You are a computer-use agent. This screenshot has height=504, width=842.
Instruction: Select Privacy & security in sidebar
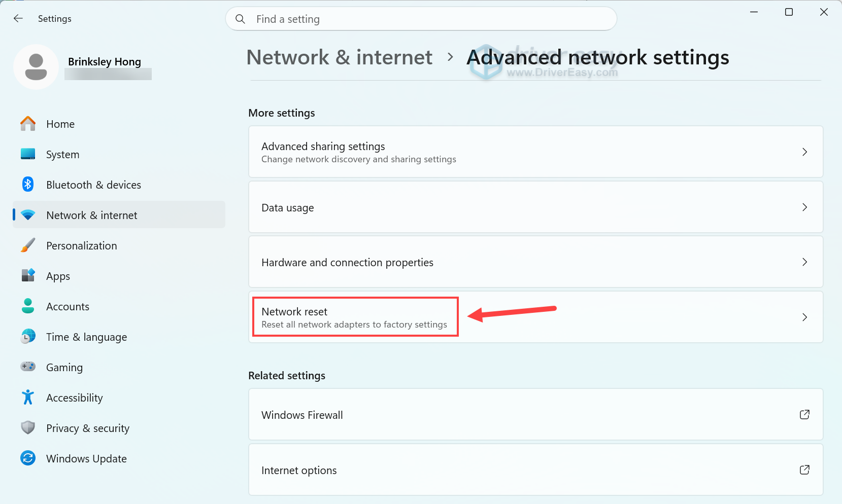[119, 428]
